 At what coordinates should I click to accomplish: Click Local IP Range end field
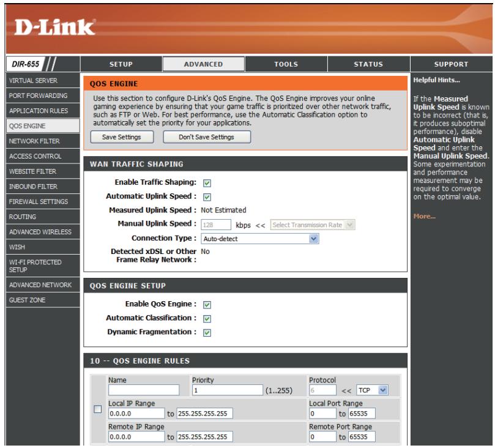[204, 414]
